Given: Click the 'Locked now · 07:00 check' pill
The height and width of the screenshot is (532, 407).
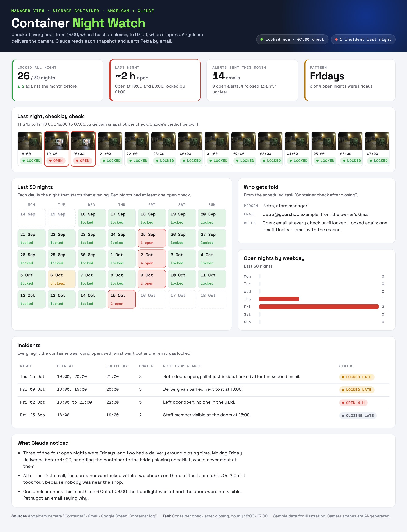Looking at the screenshot, I should point(292,39).
